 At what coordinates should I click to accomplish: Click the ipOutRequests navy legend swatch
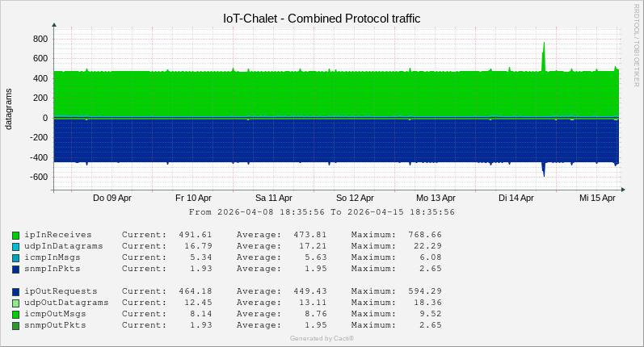click(x=15, y=291)
